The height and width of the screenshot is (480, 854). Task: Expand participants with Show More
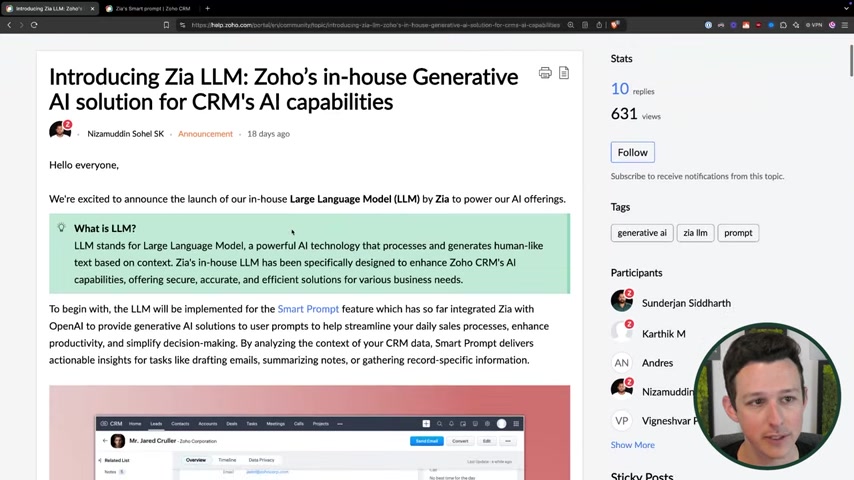pos(632,445)
